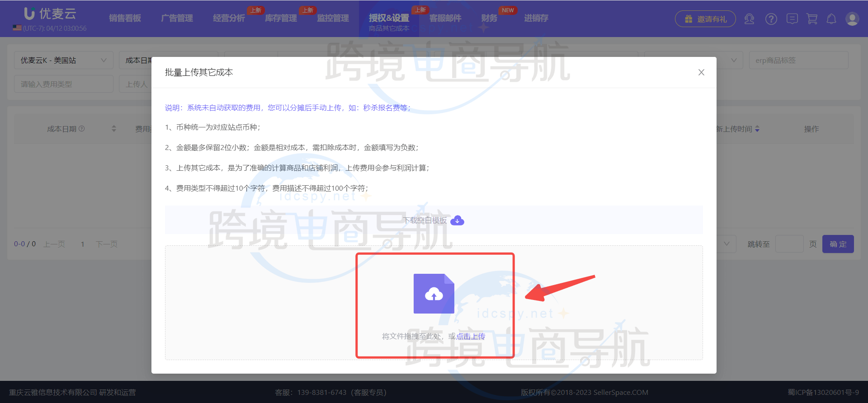Screen dimensions: 868x403
Task: Open the 销售看板 menu
Action: point(125,18)
